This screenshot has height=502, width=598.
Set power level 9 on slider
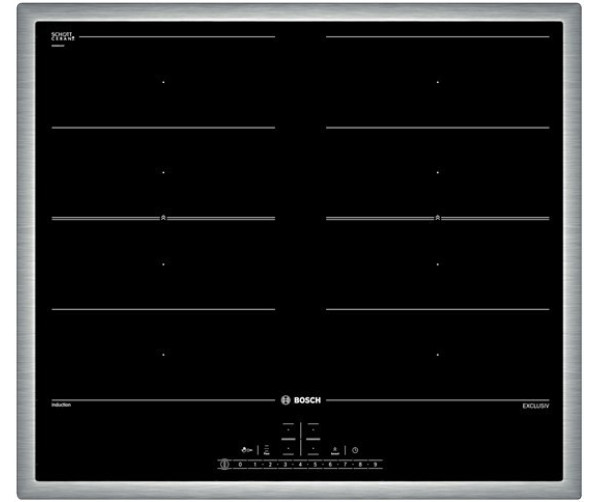375,464
